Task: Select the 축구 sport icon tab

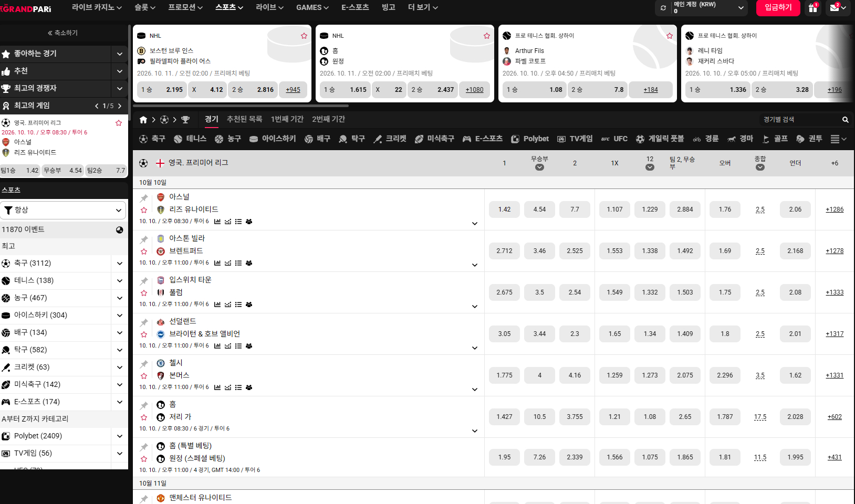Action: (x=152, y=139)
